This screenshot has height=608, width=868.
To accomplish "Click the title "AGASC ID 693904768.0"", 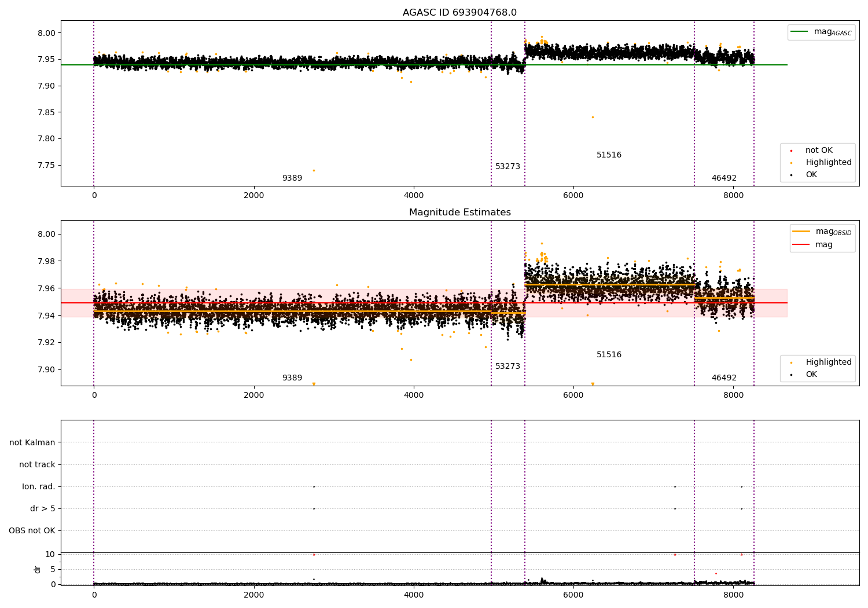I will coord(459,13).
